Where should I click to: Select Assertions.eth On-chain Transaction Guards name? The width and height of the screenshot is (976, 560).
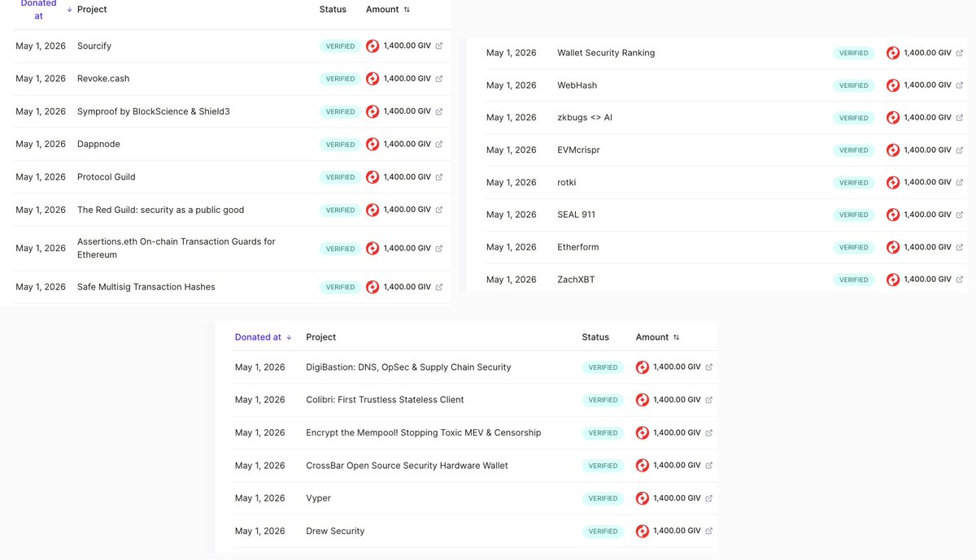176,248
